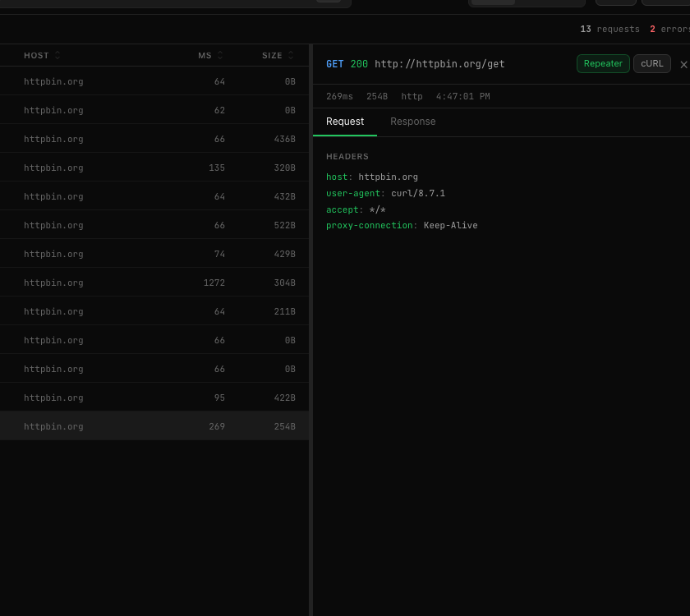Viewport: 690px width, 616px height.
Task: Select the row sized 432B
Action: (154, 196)
